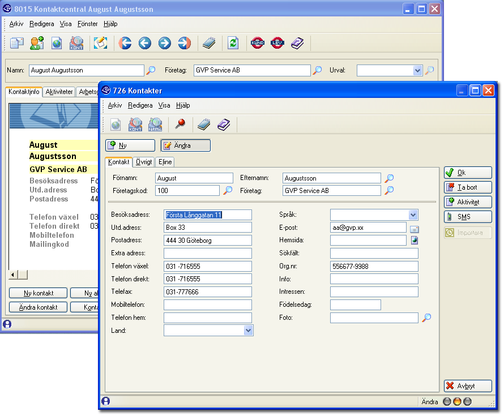504x420 pixels.
Task: Search Namn with magnifier in Kontaktcentral
Action: click(x=151, y=70)
